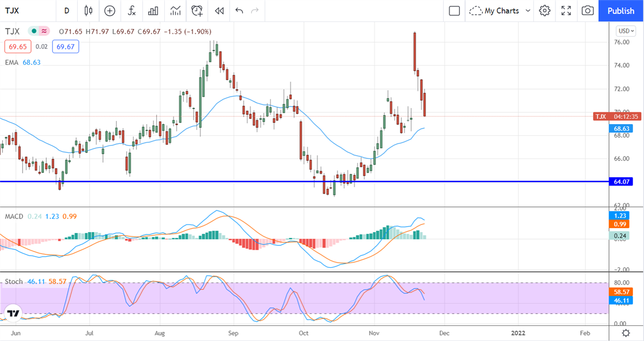Enter fullscreen mode
Screen dimensions: 644x341
pos(566,10)
